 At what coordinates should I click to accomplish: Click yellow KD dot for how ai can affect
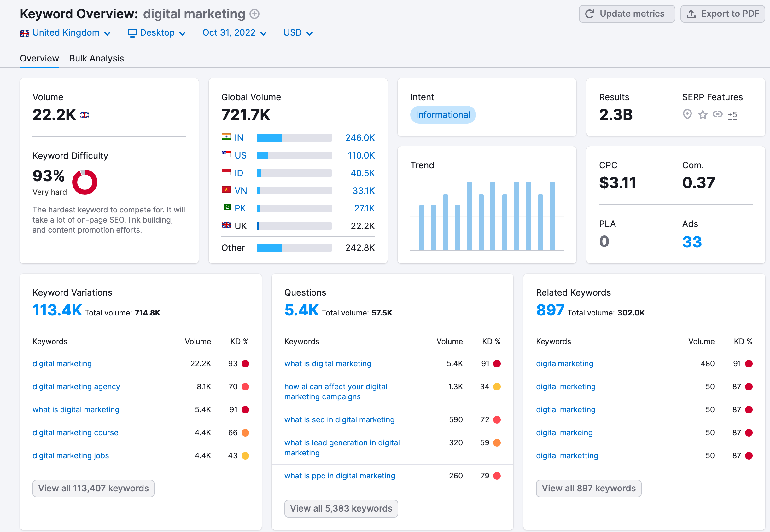pyautogui.click(x=497, y=387)
